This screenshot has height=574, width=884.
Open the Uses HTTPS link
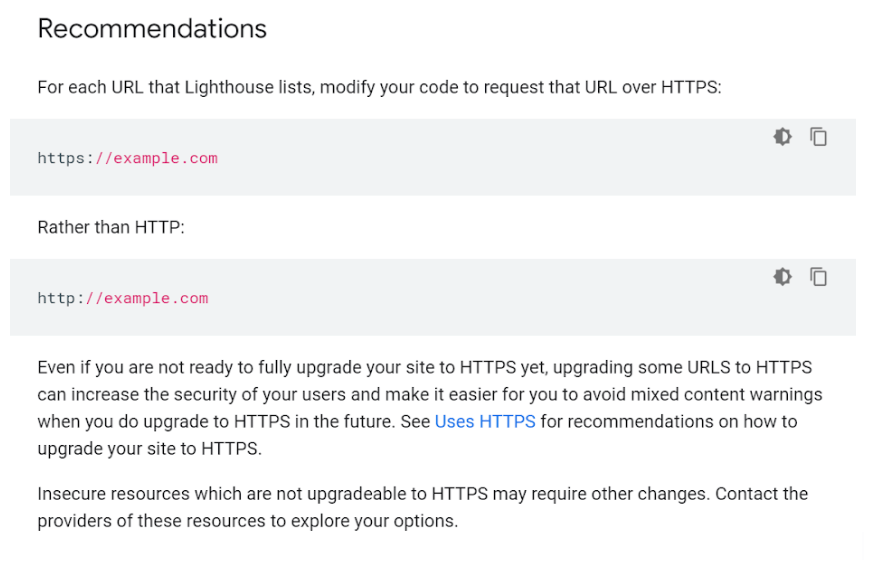pos(485,421)
